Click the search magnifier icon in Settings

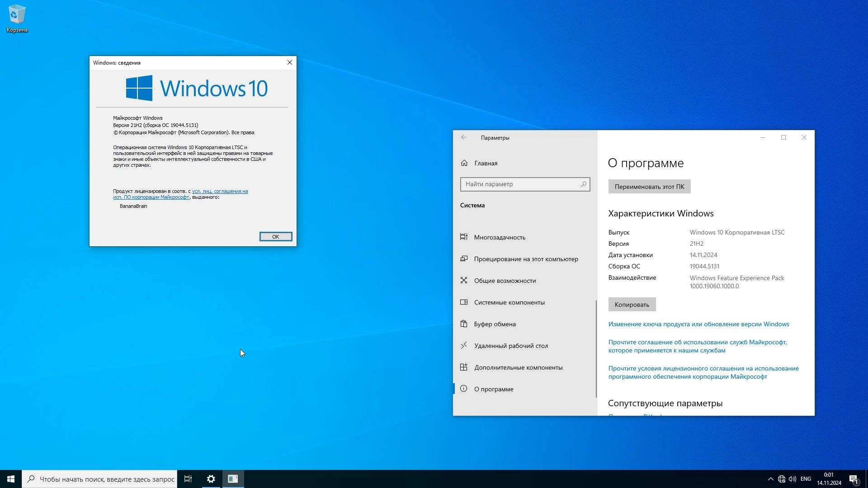pyautogui.click(x=583, y=184)
